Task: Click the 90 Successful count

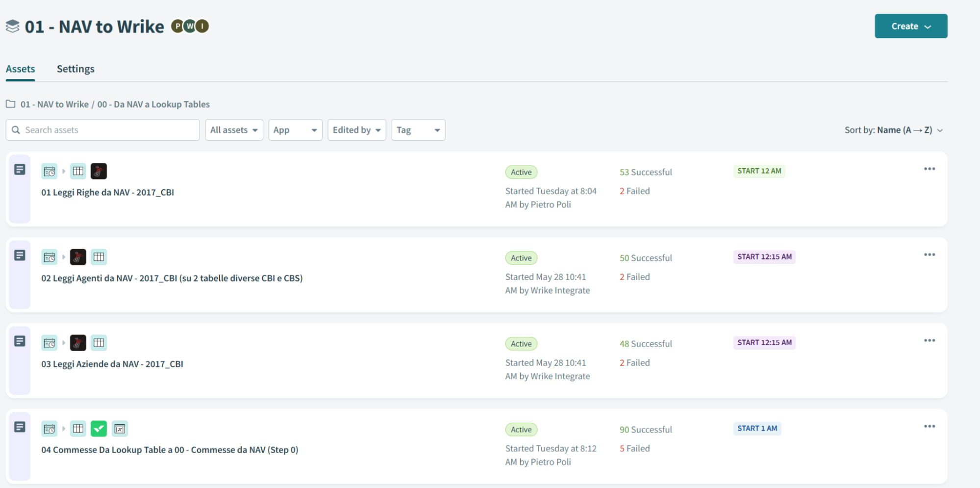Action: pyautogui.click(x=646, y=430)
